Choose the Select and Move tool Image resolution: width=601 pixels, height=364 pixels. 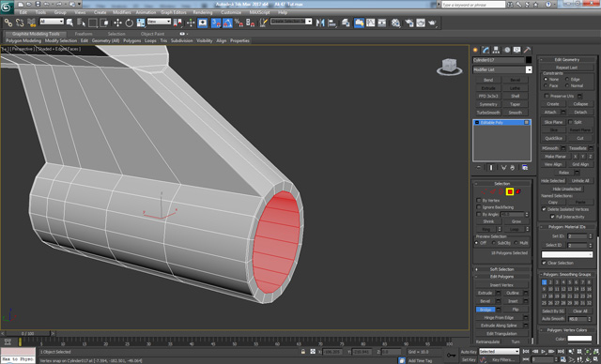pyautogui.click(x=117, y=23)
